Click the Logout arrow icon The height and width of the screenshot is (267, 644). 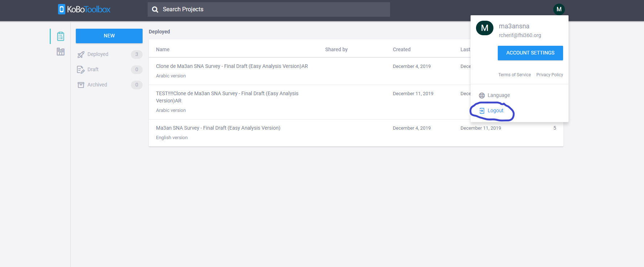pyautogui.click(x=482, y=111)
